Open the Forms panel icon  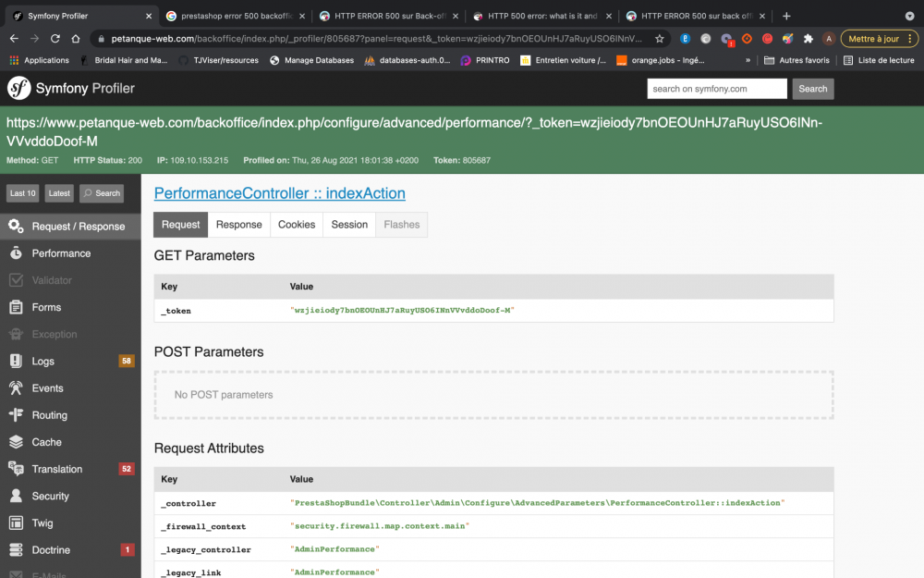16,307
